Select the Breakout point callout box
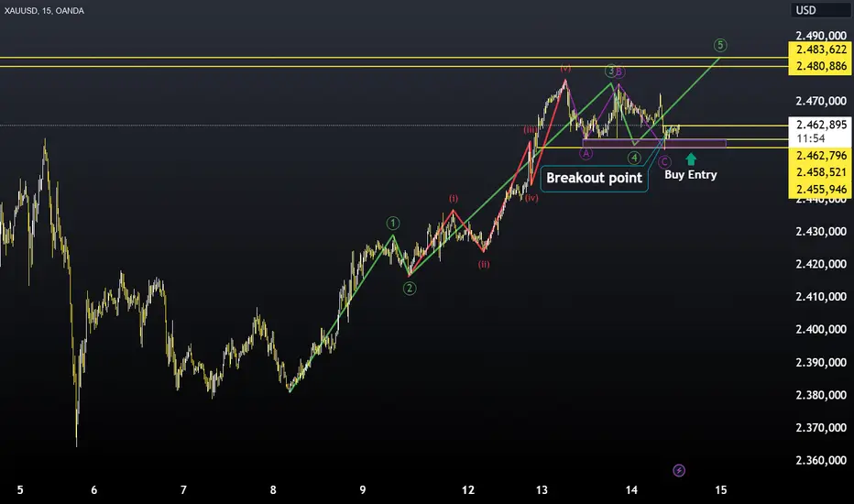854x504 pixels. click(594, 178)
